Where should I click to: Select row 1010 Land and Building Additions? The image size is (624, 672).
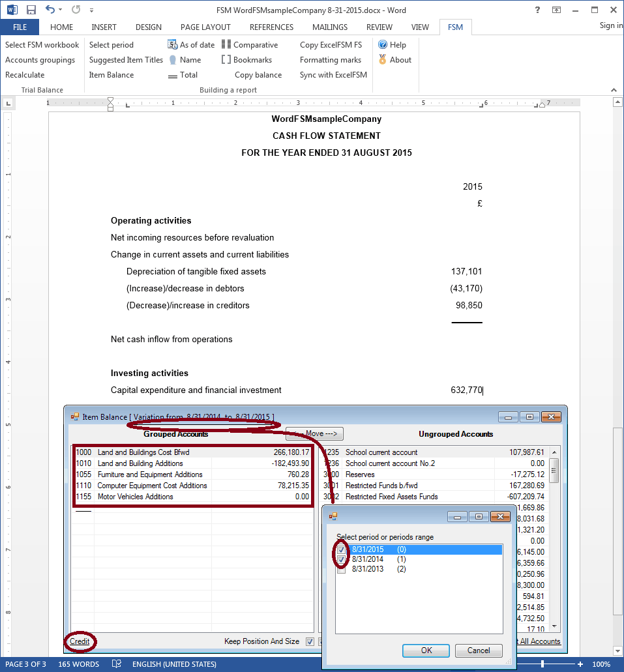192,463
